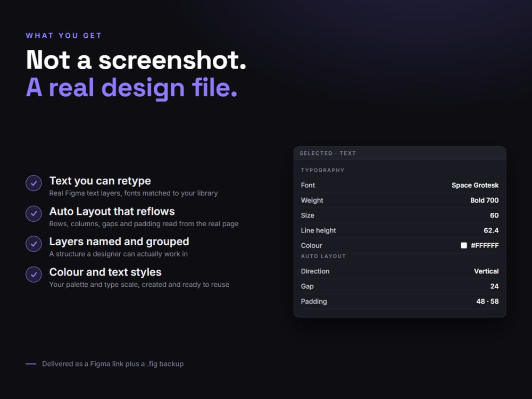The image size is (532, 399).
Task: Click the 'Not a screenshot.' heading line
Action: point(136,60)
